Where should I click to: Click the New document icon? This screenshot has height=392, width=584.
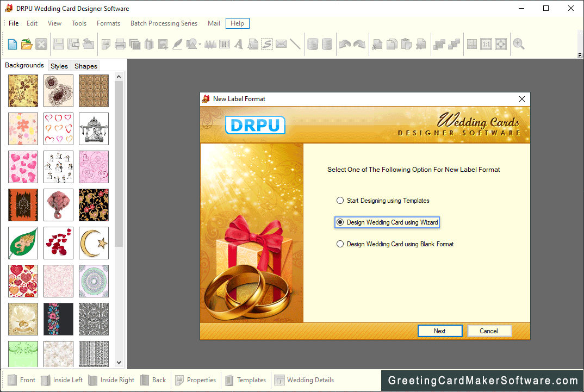(x=13, y=44)
